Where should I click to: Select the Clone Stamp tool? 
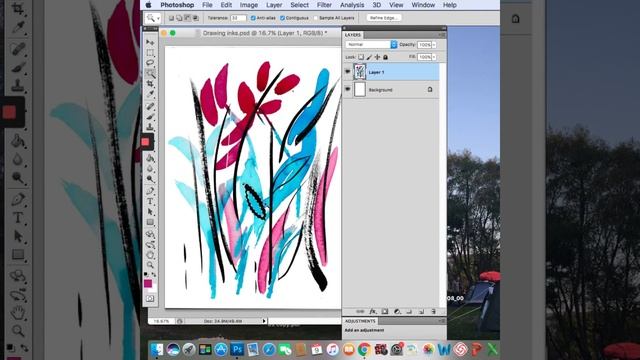coord(150,127)
